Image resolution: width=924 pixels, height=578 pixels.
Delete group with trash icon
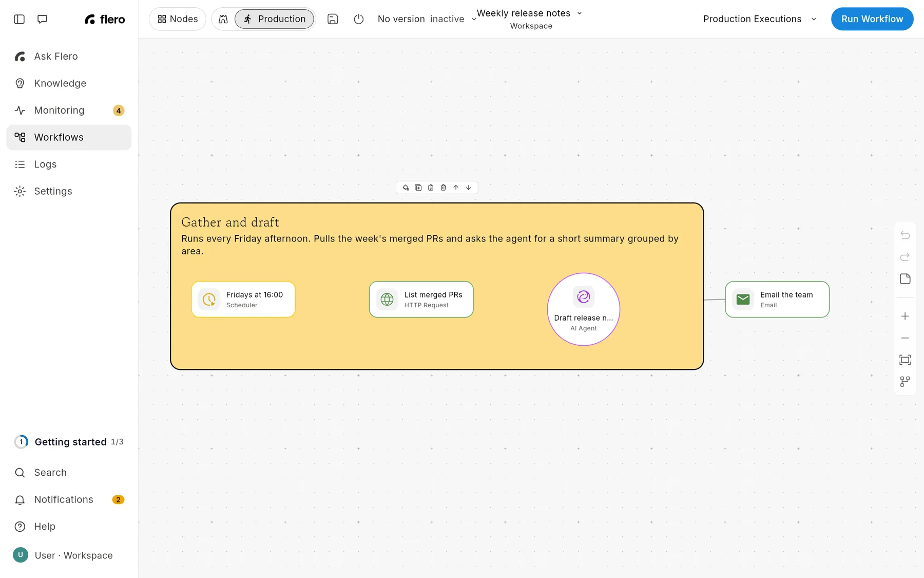coord(444,188)
